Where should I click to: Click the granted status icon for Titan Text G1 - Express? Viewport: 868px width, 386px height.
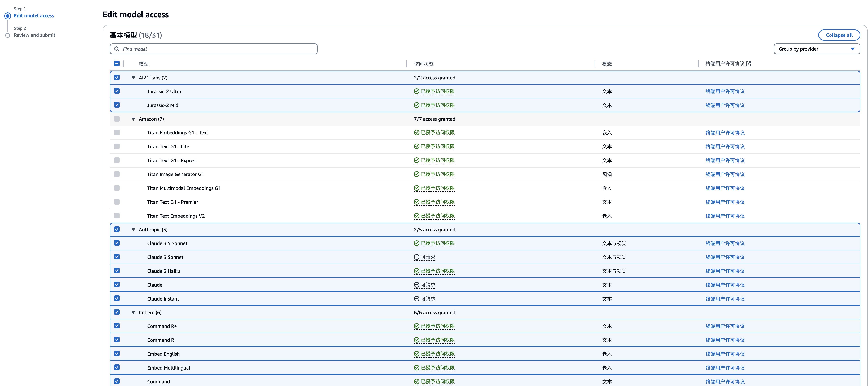tap(417, 160)
